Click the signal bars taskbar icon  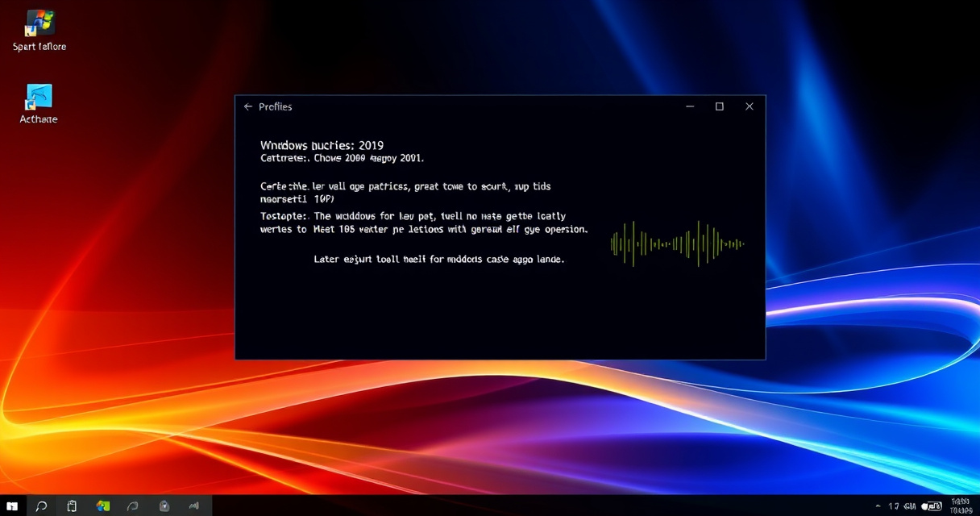pos(194,506)
